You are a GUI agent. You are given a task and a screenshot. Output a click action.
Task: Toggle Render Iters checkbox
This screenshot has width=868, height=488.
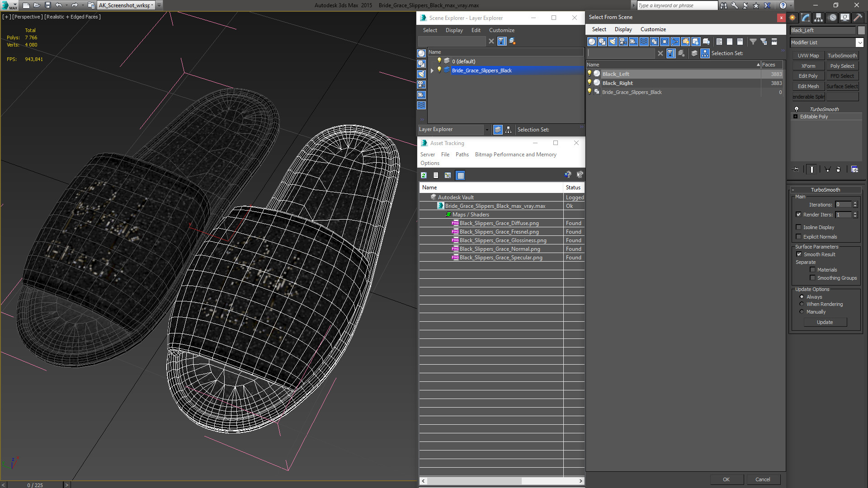[x=798, y=215]
